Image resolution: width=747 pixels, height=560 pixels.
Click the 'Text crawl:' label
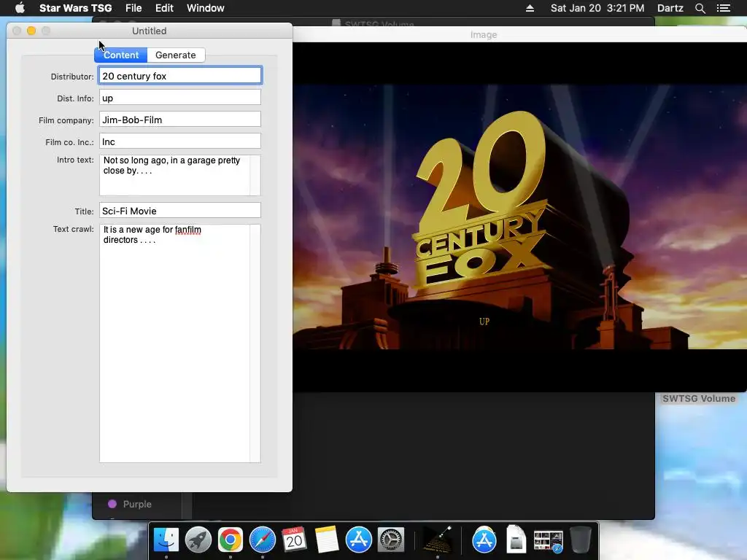tap(74, 229)
